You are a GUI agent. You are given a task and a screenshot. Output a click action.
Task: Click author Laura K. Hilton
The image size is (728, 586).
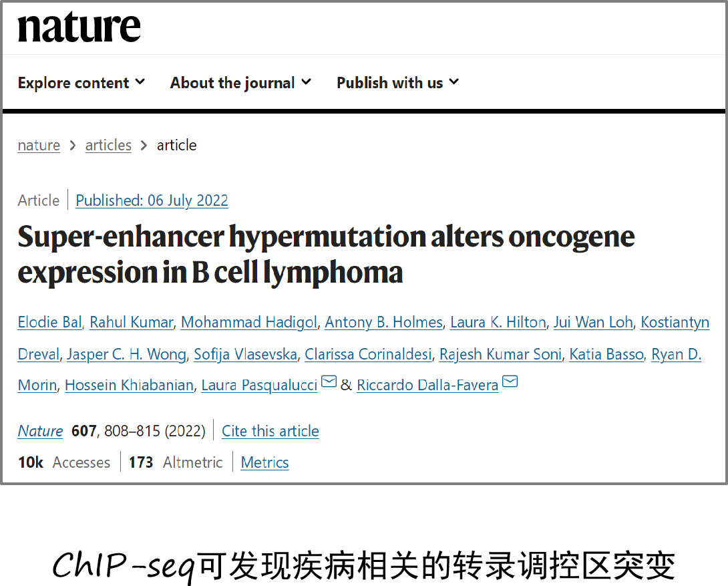(x=498, y=323)
